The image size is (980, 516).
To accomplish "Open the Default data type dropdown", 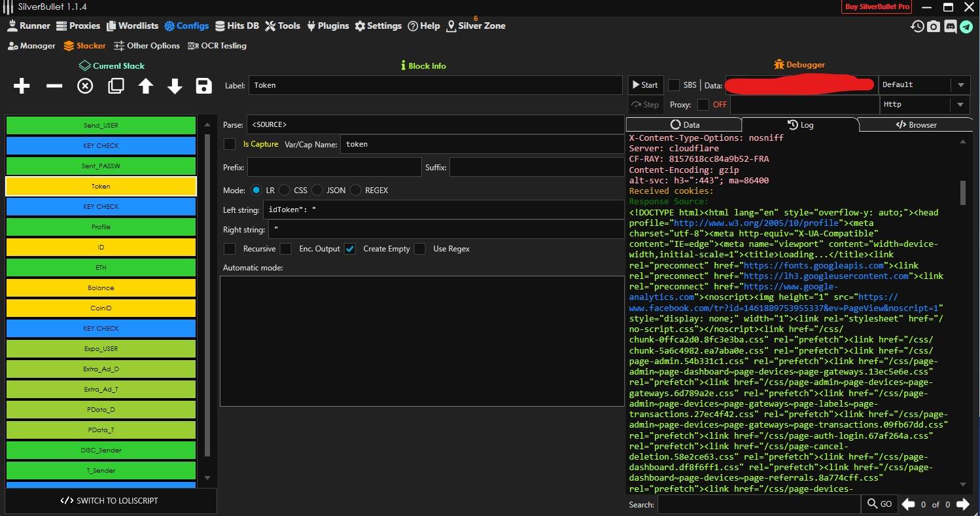I will 960,85.
